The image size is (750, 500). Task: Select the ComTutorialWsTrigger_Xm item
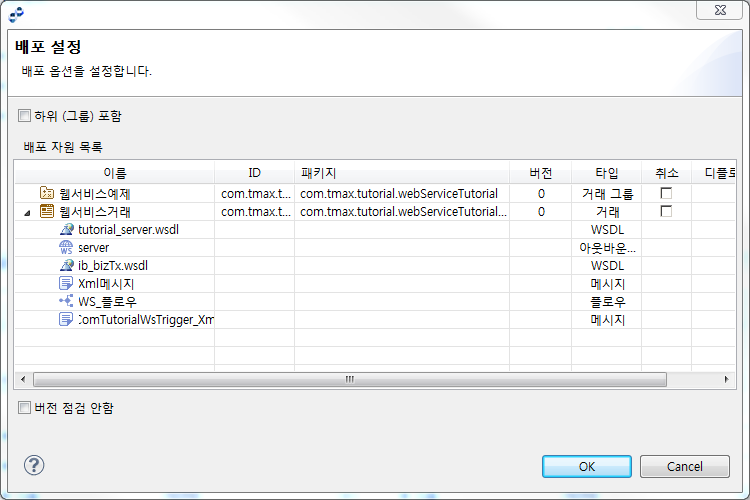point(146,320)
